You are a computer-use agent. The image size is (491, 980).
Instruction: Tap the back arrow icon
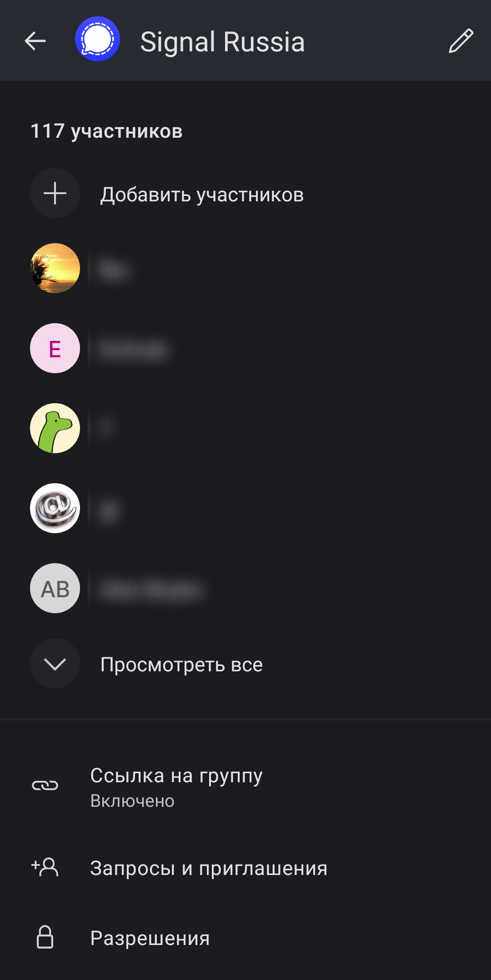pos(35,41)
